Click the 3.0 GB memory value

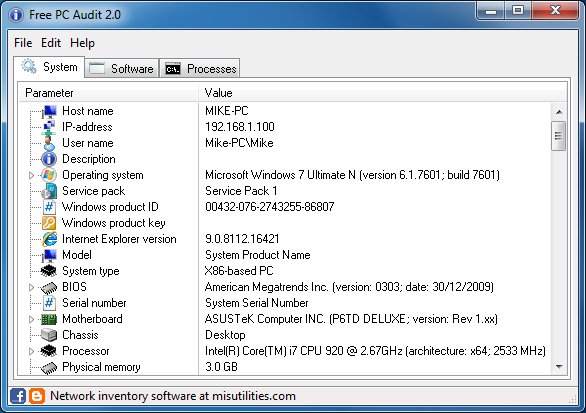222,367
